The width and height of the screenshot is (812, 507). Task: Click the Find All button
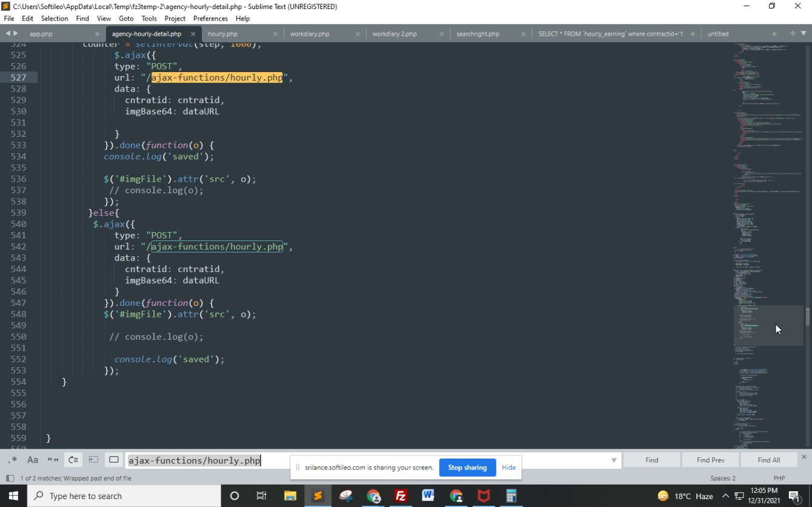click(768, 460)
